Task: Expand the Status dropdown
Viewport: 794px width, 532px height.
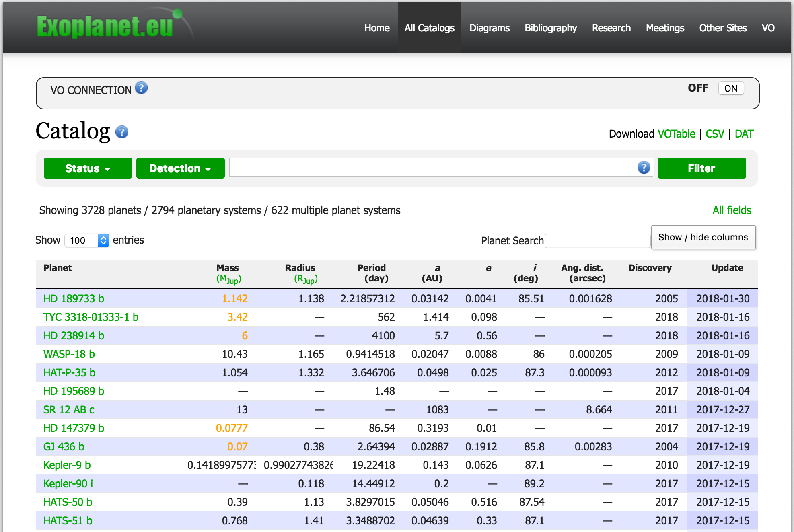Action: point(88,168)
